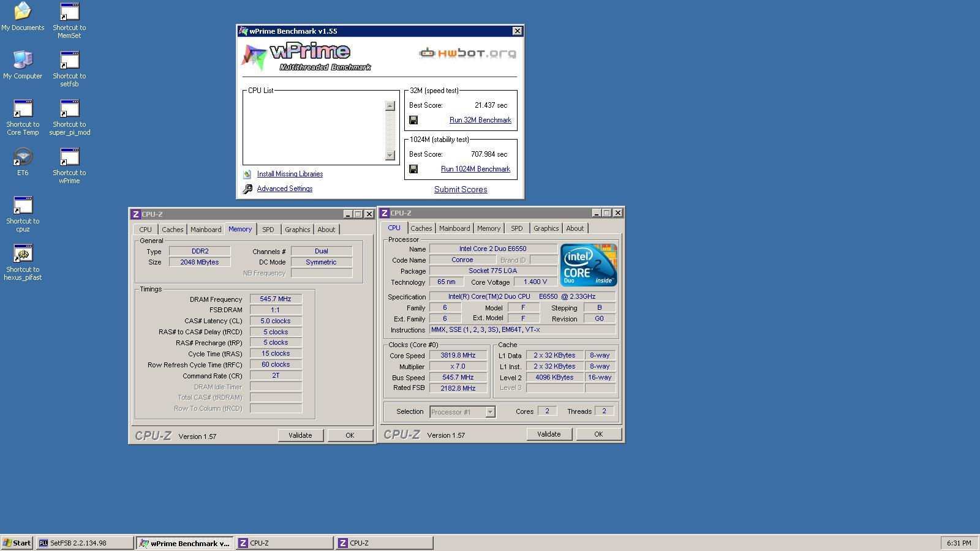
Task: Open SPD tab in right CPU-Z window
Action: click(x=517, y=228)
